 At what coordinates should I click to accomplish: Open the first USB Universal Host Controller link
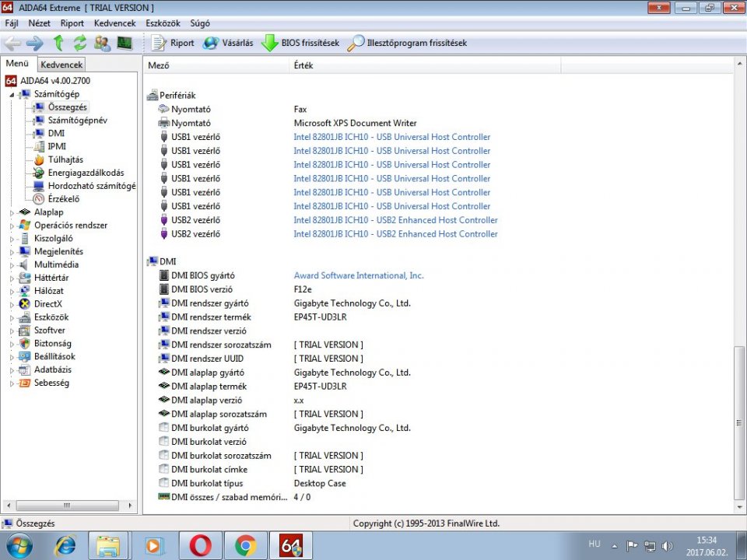391,137
